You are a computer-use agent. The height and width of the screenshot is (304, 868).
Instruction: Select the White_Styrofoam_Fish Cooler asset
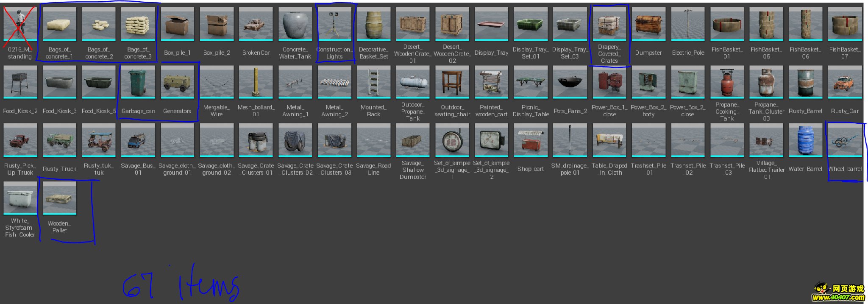20,198
